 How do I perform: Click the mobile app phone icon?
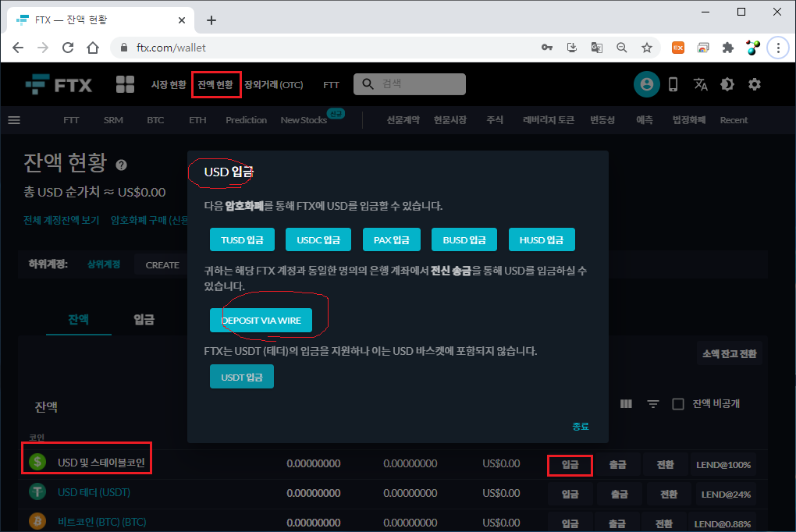click(x=673, y=84)
